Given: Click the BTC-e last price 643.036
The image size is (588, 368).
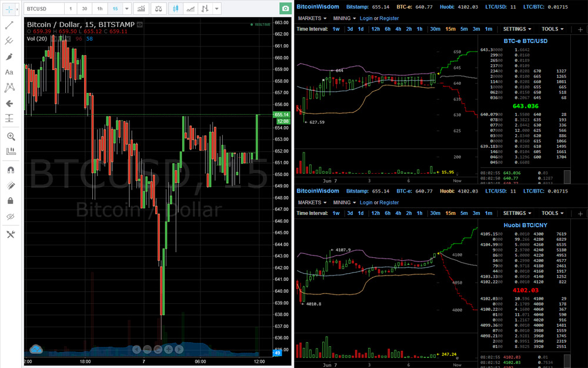Looking at the screenshot, I should [x=525, y=106].
